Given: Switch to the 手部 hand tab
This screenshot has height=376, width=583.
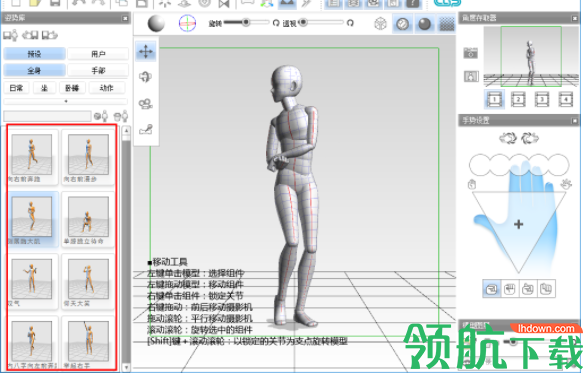Looking at the screenshot, I should pyautogui.click(x=98, y=70).
